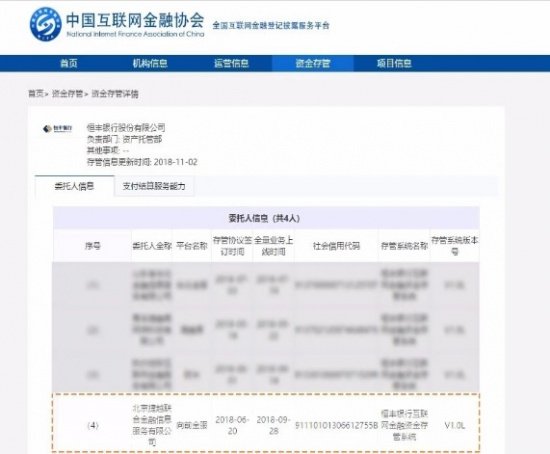
Task: Click the 社会信用代码 column header
Action: 336,246
